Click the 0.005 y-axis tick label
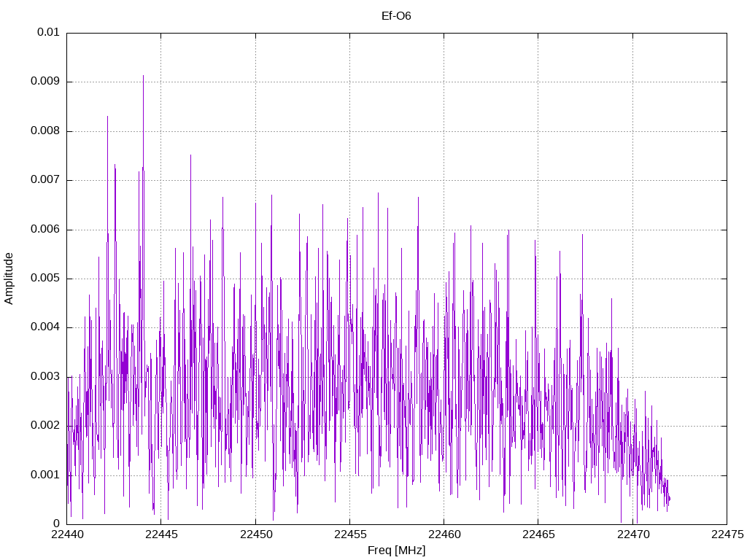 tap(44, 278)
